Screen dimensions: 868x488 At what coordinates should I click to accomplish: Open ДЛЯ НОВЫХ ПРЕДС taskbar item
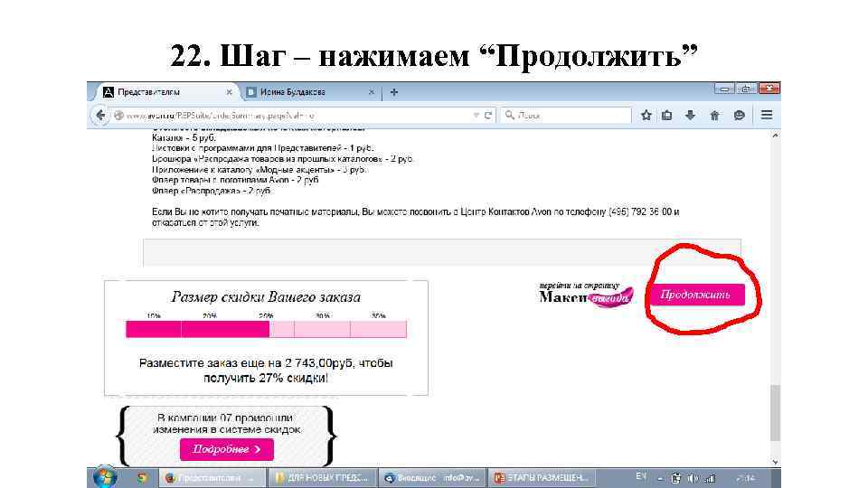click(324, 477)
